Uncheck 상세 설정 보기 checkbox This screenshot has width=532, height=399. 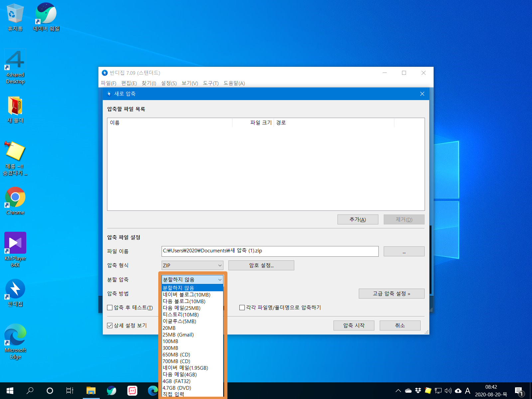(x=110, y=326)
